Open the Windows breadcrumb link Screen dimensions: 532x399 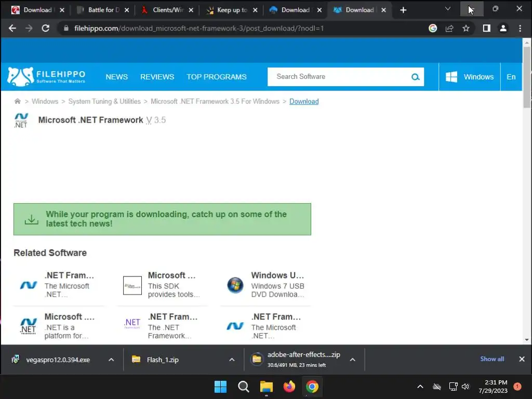coord(45,101)
